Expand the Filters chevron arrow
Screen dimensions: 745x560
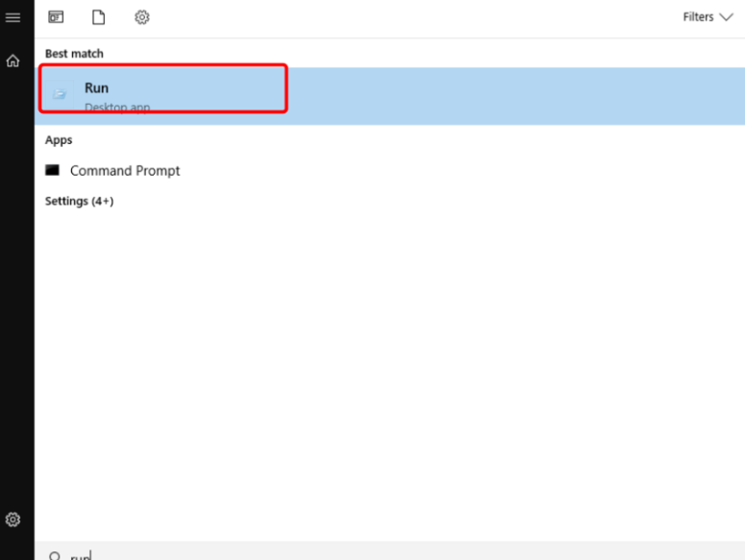click(x=726, y=17)
